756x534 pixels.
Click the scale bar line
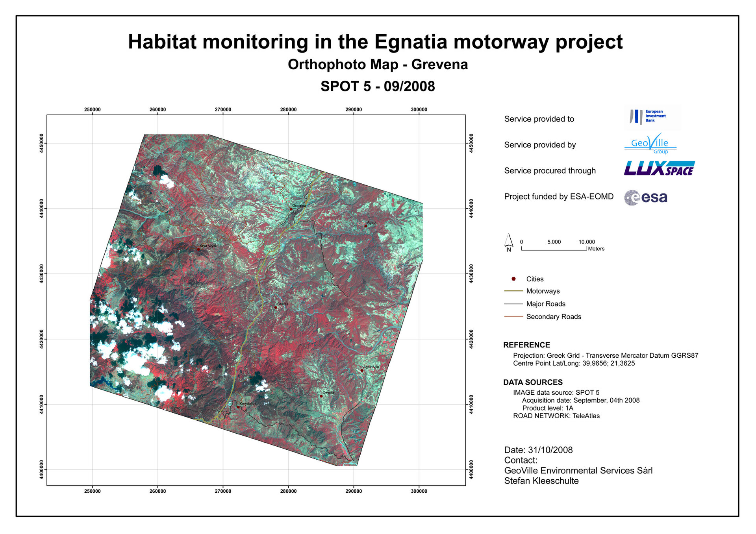pos(554,248)
